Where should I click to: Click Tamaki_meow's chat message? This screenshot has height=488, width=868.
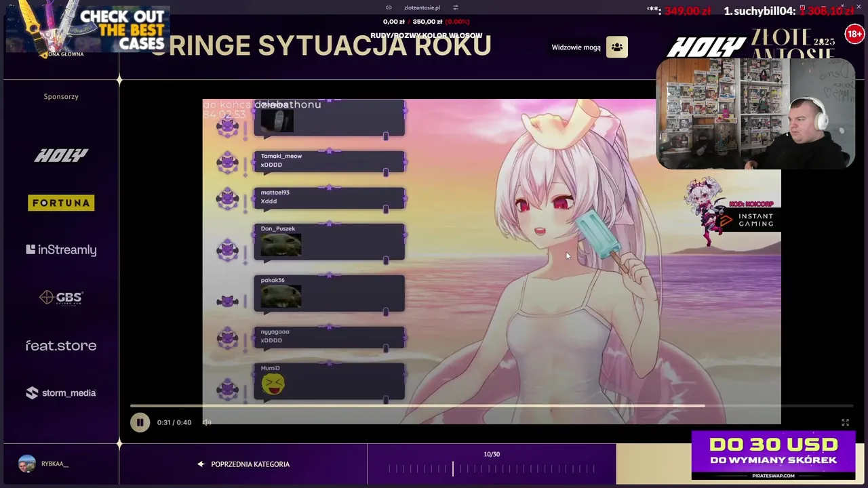(x=330, y=161)
